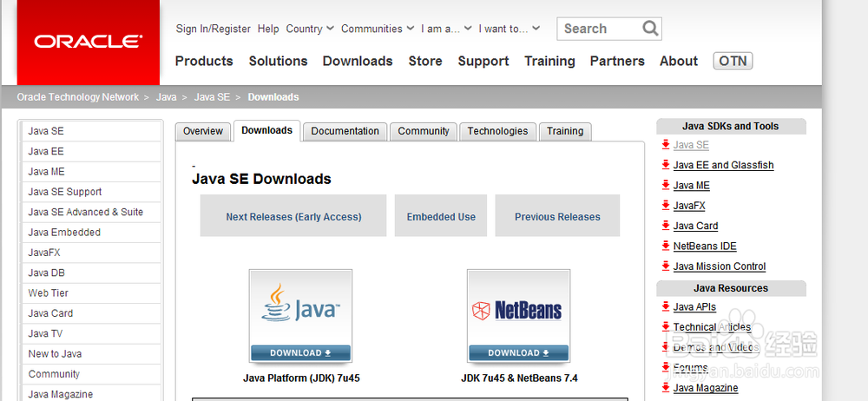The image size is (868, 401).
Task: Select Java Embedded in sidebar
Action: tap(91, 232)
